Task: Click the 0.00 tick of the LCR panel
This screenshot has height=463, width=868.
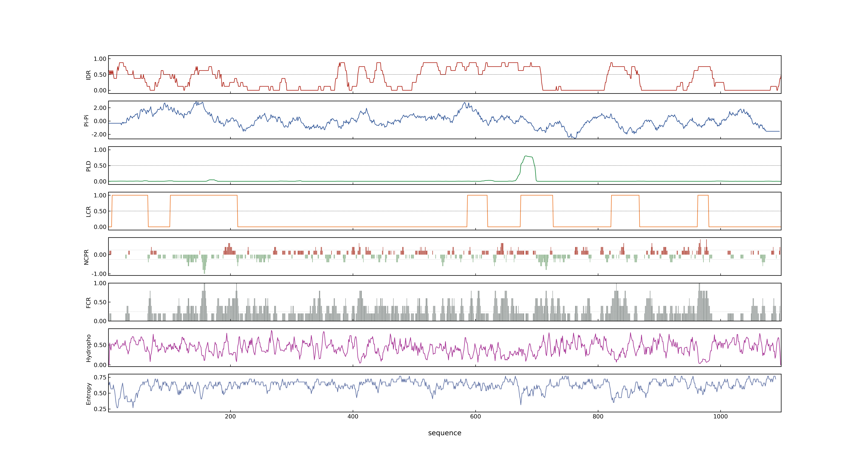Action: pyautogui.click(x=100, y=227)
